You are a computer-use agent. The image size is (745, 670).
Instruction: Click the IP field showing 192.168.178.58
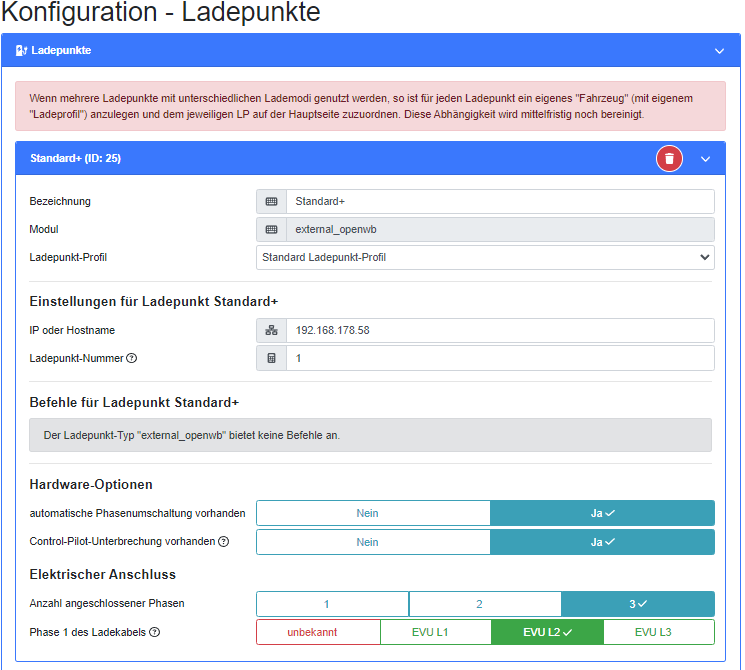pos(500,330)
